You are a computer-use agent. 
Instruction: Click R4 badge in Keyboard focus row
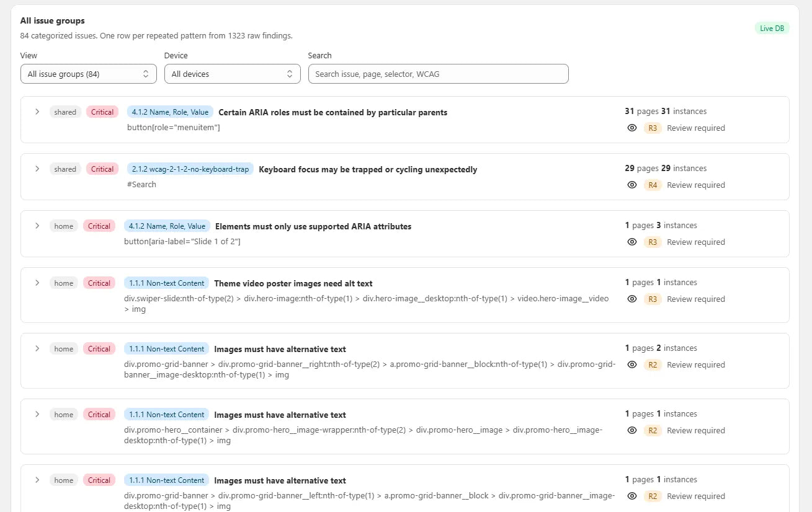(653, 185)
